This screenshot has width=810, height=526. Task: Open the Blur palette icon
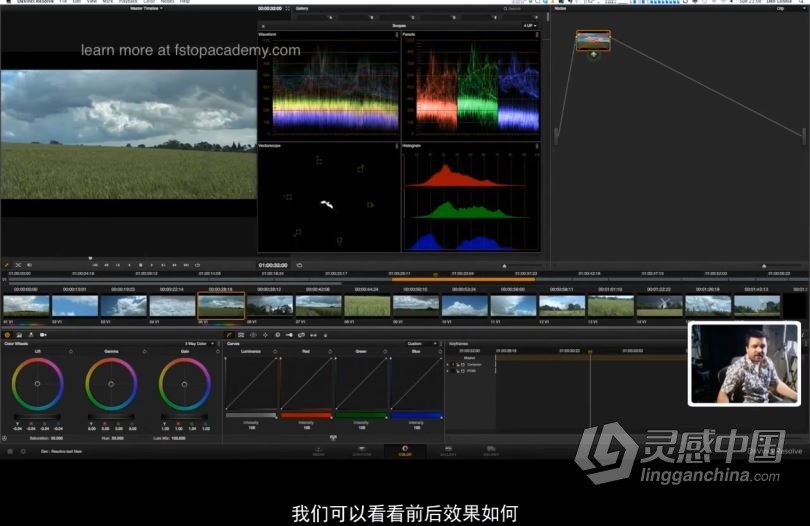point(277,335)
